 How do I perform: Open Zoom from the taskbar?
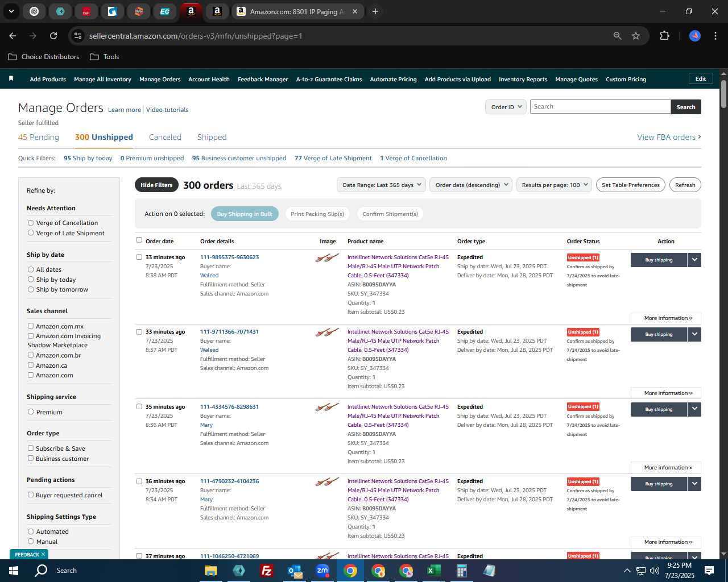pos(322,571)
